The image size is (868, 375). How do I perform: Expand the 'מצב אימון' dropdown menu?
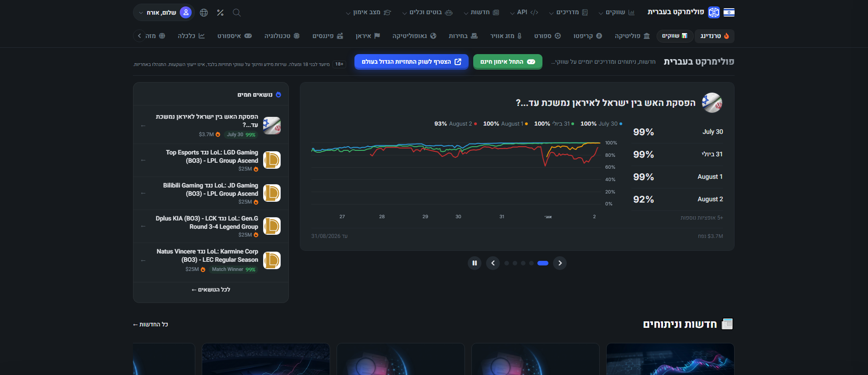point(368,12)
